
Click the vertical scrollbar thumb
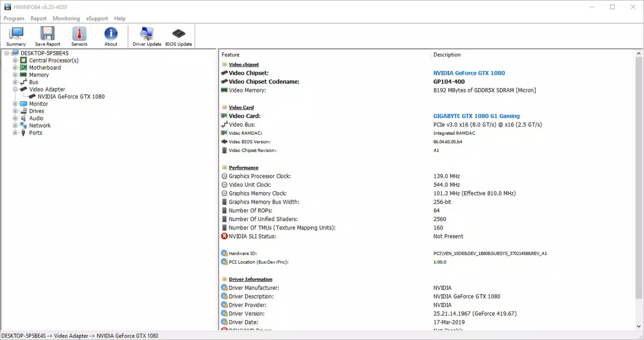click(638, 178)
